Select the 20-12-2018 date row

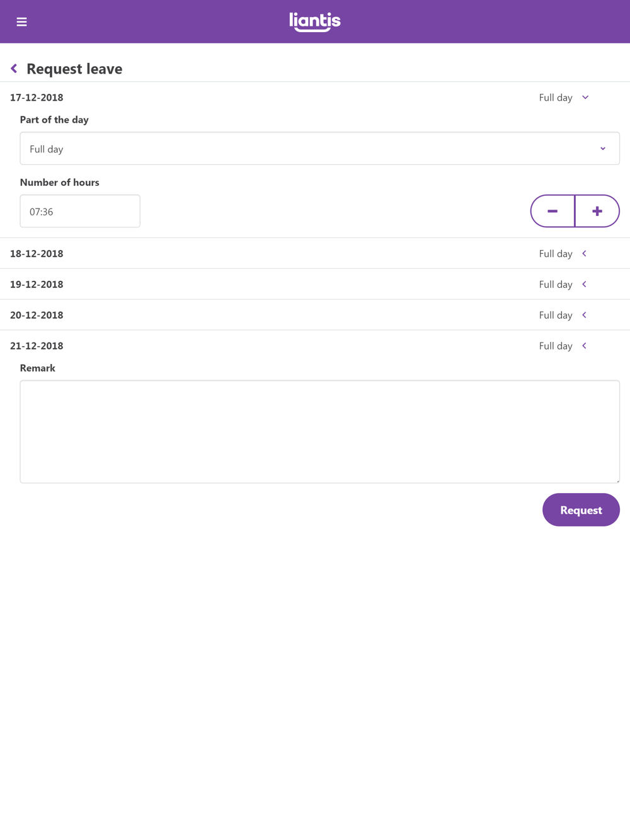pos(37,315)
